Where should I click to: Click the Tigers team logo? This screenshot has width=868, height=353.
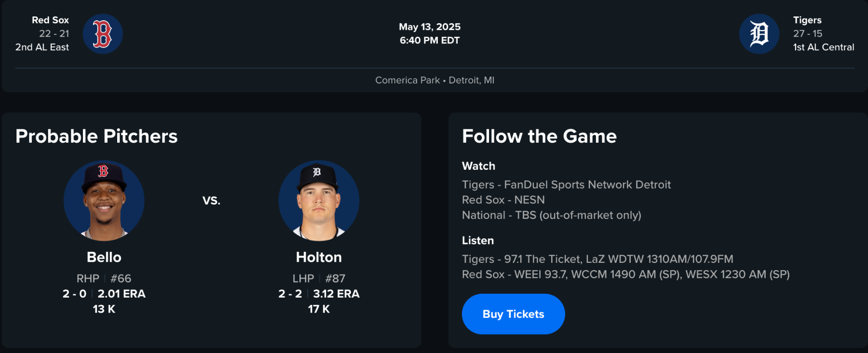pos(759,34)
